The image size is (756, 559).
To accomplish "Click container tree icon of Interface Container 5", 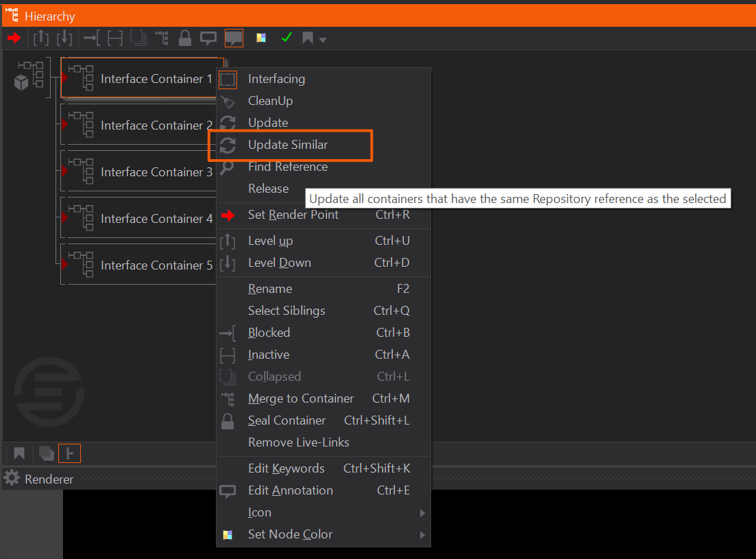I will (x=81, y=264).
